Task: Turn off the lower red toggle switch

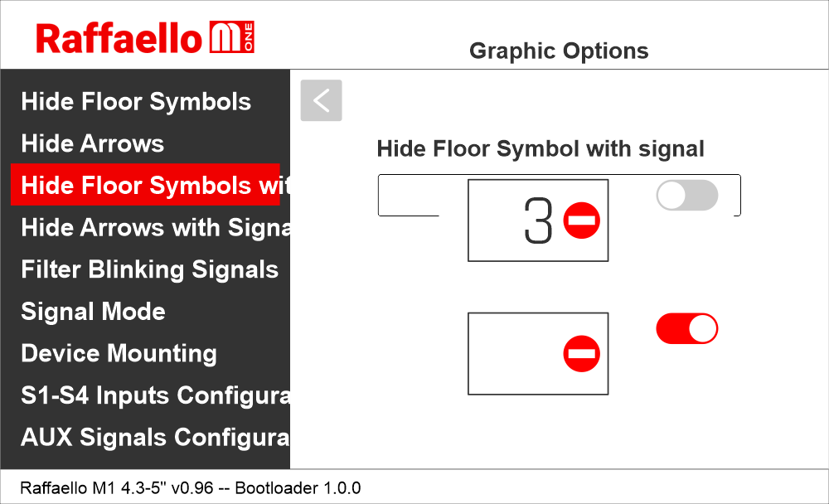Action: pos(686,328)
